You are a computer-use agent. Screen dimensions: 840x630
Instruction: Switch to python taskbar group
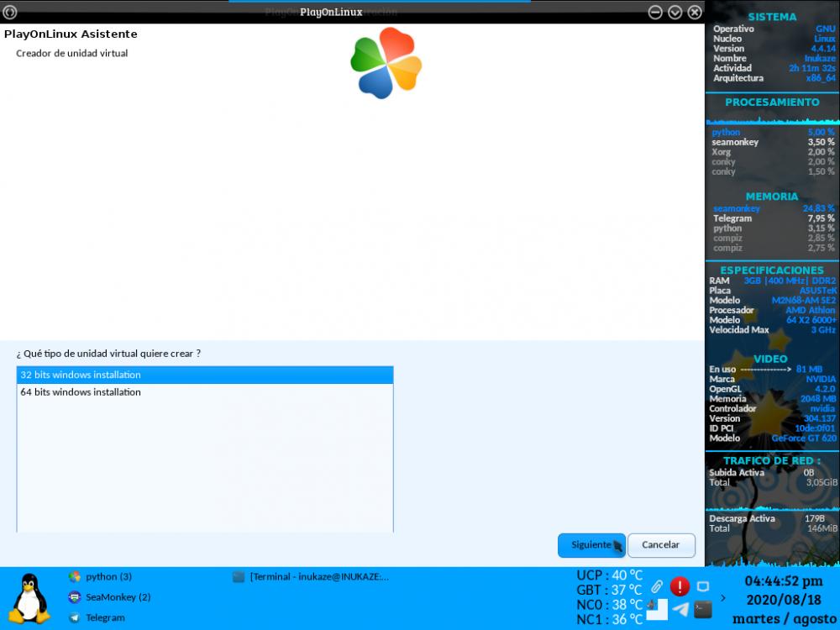(101, 577)
